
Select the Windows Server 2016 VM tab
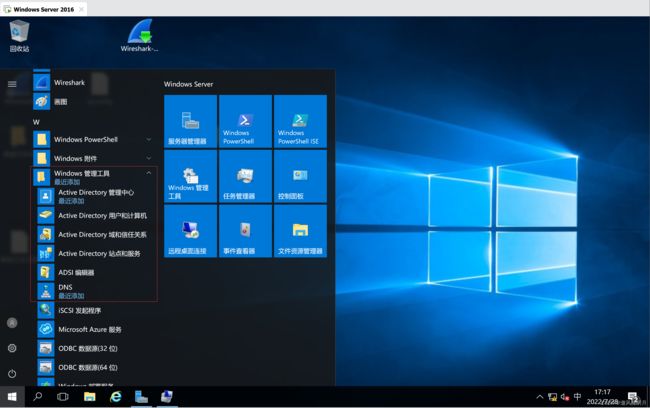coord(44,9)
